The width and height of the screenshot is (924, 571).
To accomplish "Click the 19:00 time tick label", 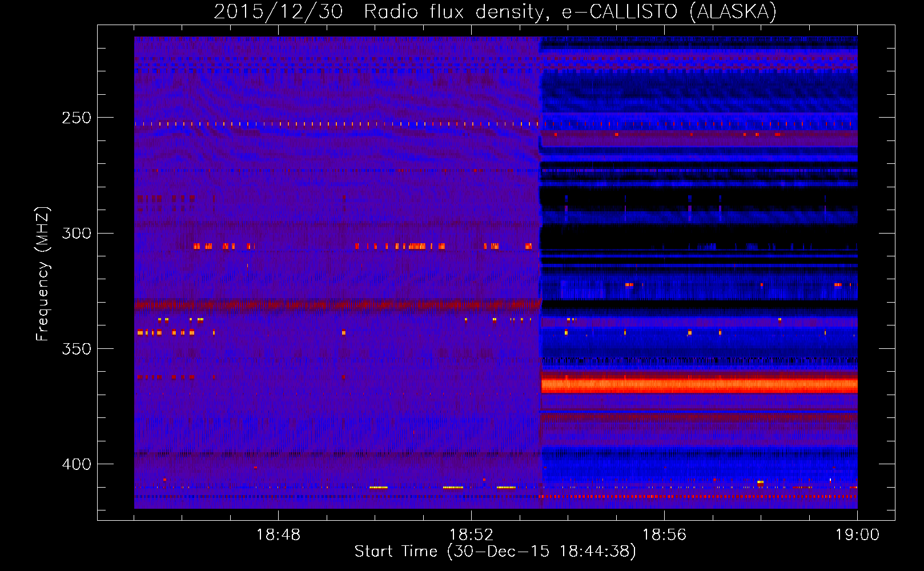I will point(857,535).
